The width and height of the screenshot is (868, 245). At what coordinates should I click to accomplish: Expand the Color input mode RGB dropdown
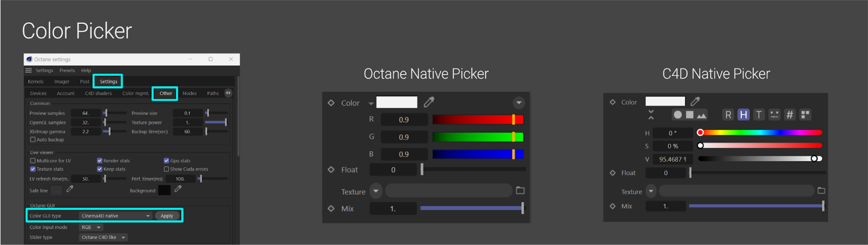[x=91, y=228]
